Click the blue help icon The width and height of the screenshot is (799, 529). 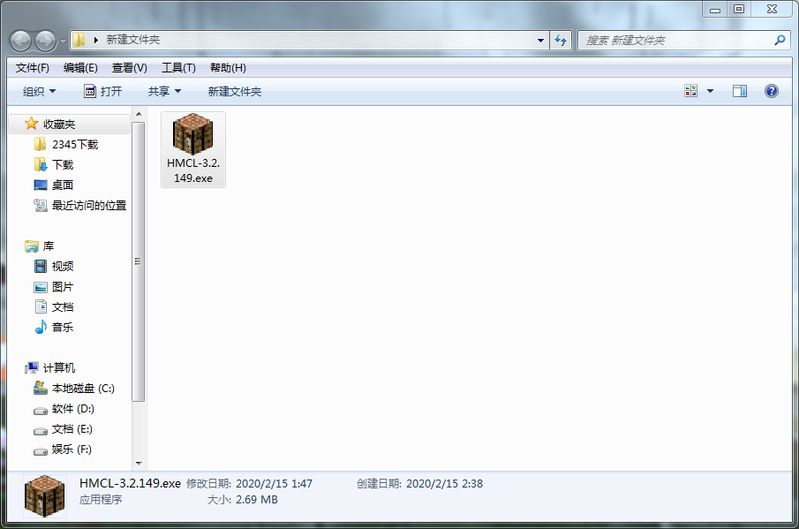pyautogui.click(x=771, y=91)
